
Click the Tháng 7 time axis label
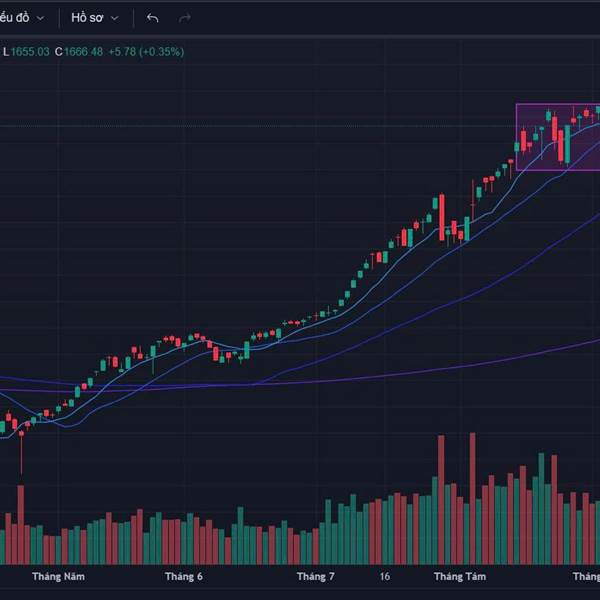point(316,576)
